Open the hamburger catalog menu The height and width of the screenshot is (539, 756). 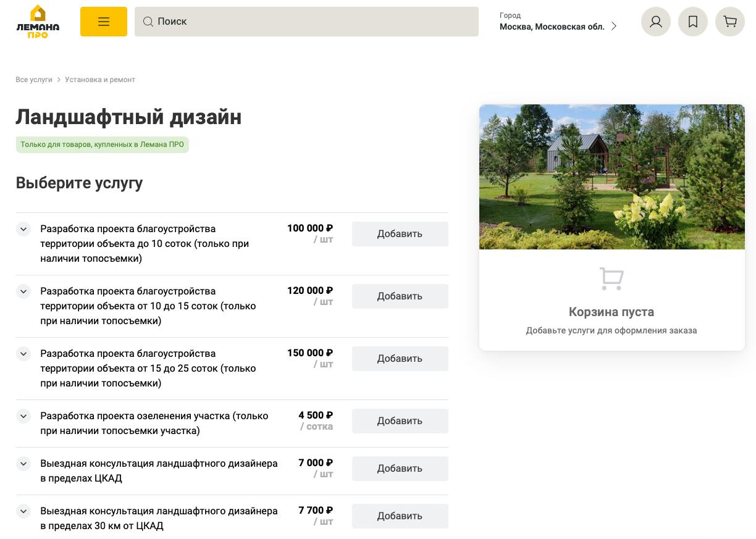click(103, 22)
